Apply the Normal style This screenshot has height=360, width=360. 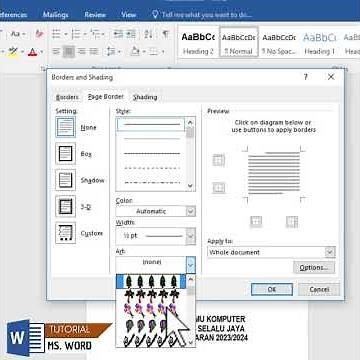tap(239, 43)
